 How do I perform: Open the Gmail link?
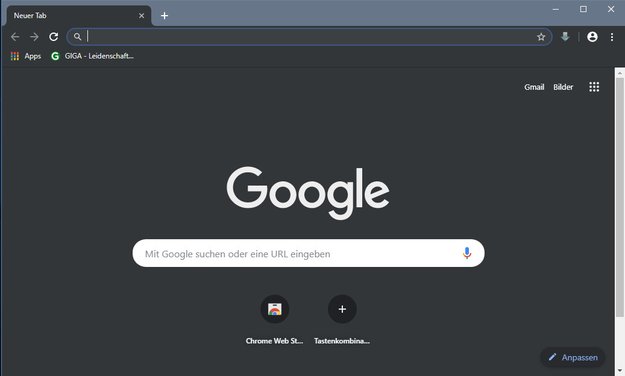point(534,87)
